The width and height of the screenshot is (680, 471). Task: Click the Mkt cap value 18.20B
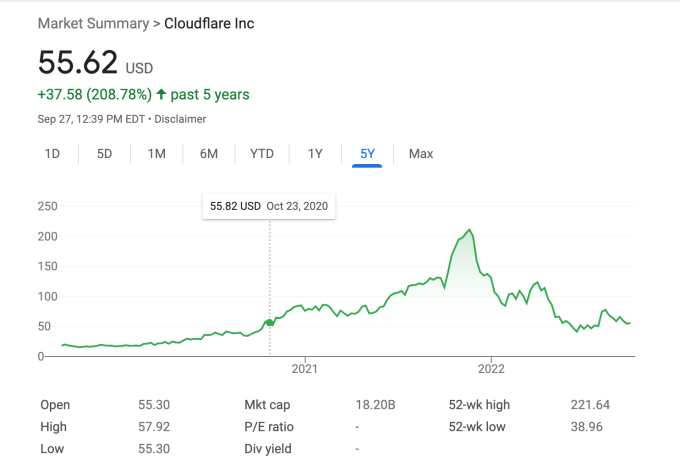(x=375, y=405)
